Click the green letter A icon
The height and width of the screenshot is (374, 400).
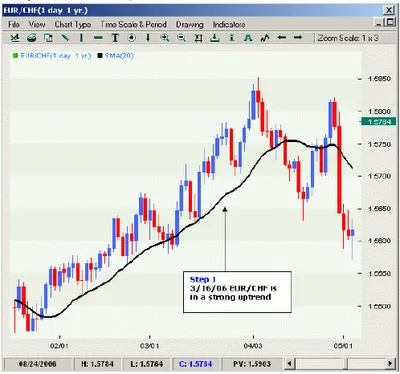pos(248,38)
